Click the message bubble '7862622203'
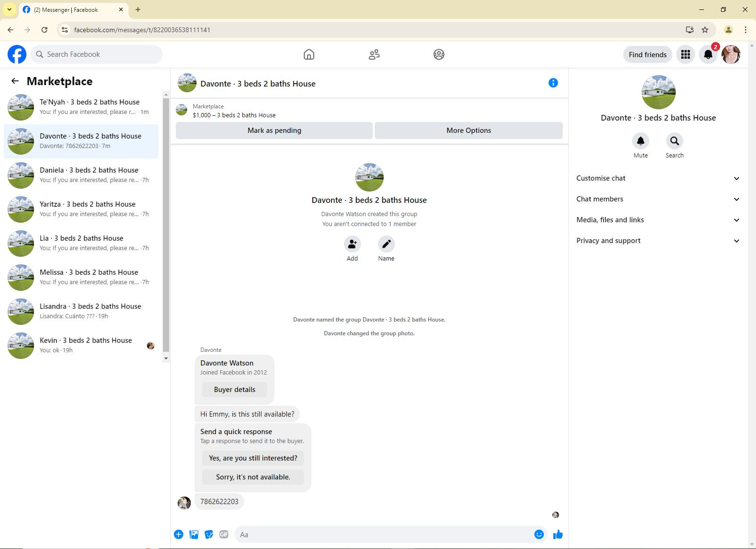Viewport: 756px width, 549px height. 219,502
